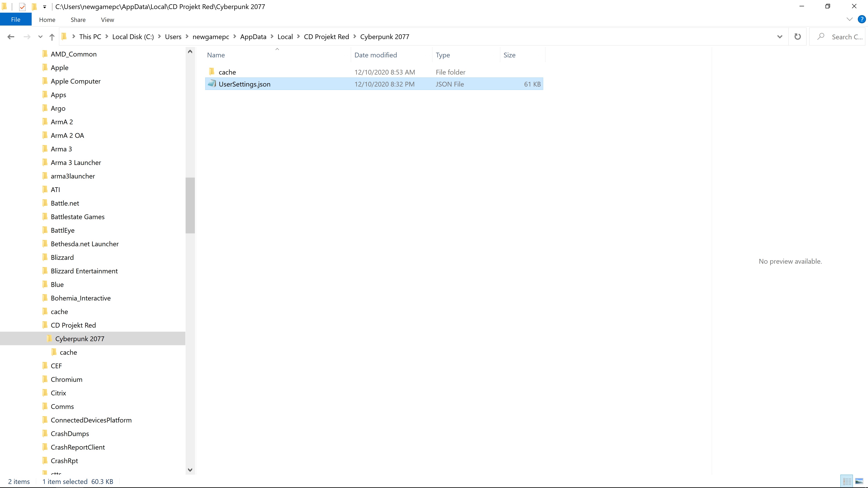This screenshot has height=488, width=868.
Task: Sort by the Date modified column header
Action: [375, 55]
